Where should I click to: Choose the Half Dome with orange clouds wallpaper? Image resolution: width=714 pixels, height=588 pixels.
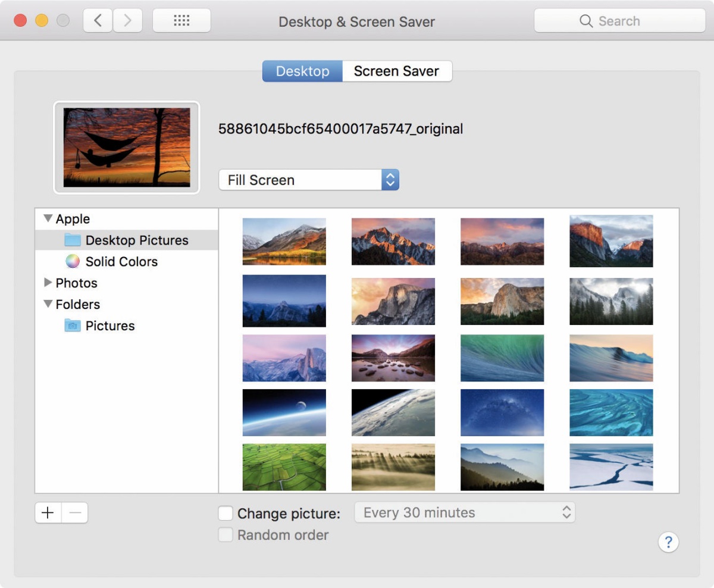point(393,301)
